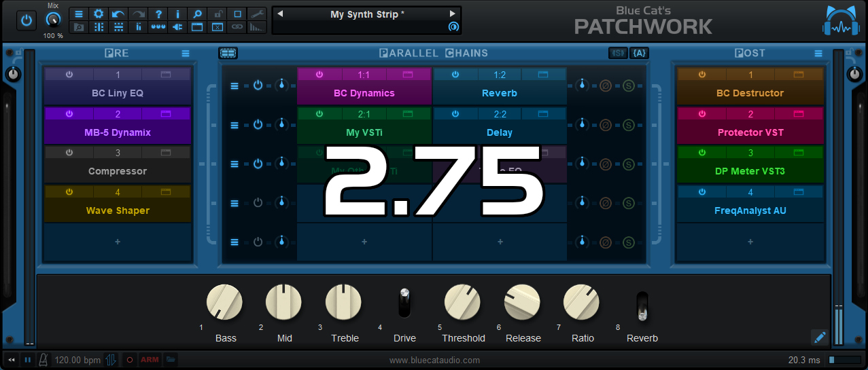The height and width of the screenshot is (370, 868).
Task: Open the settings gear in the toolbar
Action: 99,14
